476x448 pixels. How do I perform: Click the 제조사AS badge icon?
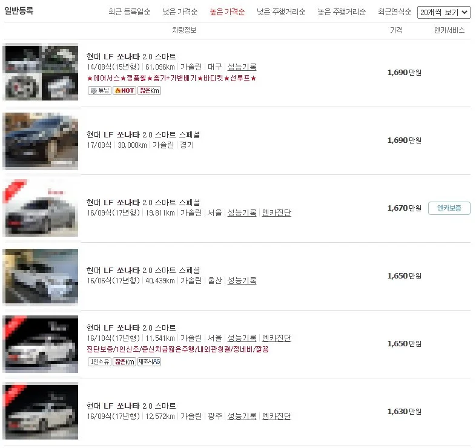[x=150, y=361]
